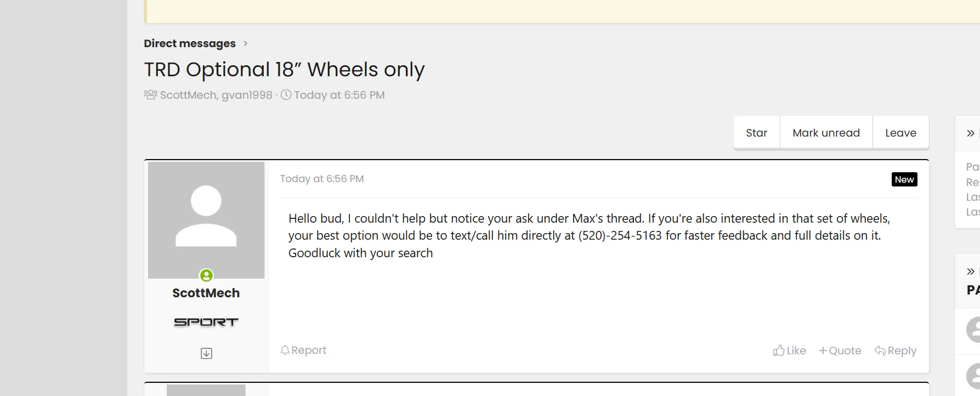Star this conversation
The image size is (980, 396).
pyautogui.click(x=756, y=132)
